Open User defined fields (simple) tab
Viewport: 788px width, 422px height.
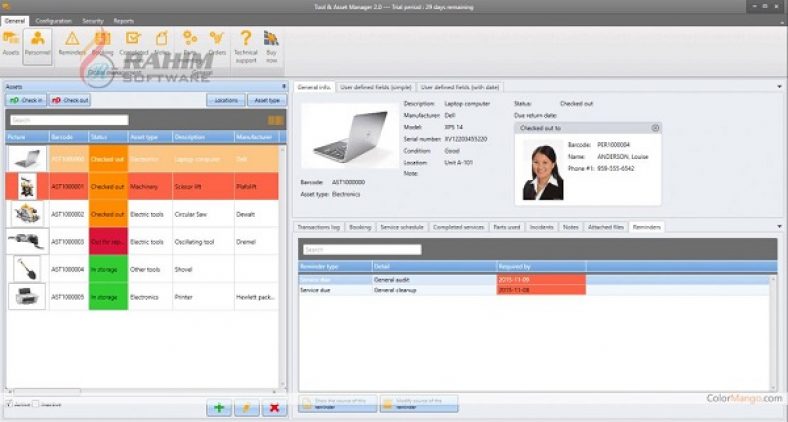pyautogui.click(x=375, y=87)
